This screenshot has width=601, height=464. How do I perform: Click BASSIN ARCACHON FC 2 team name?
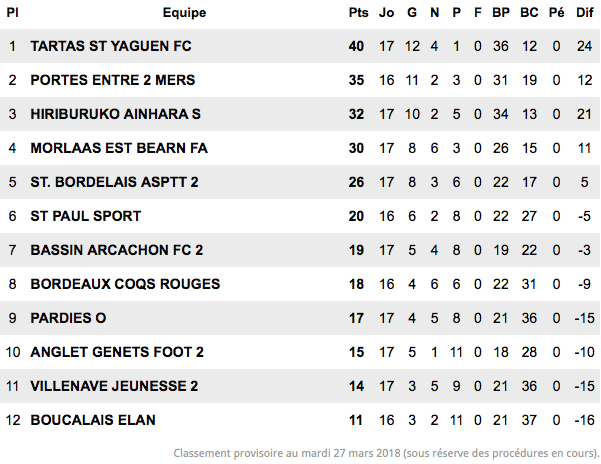click(117, 250)
